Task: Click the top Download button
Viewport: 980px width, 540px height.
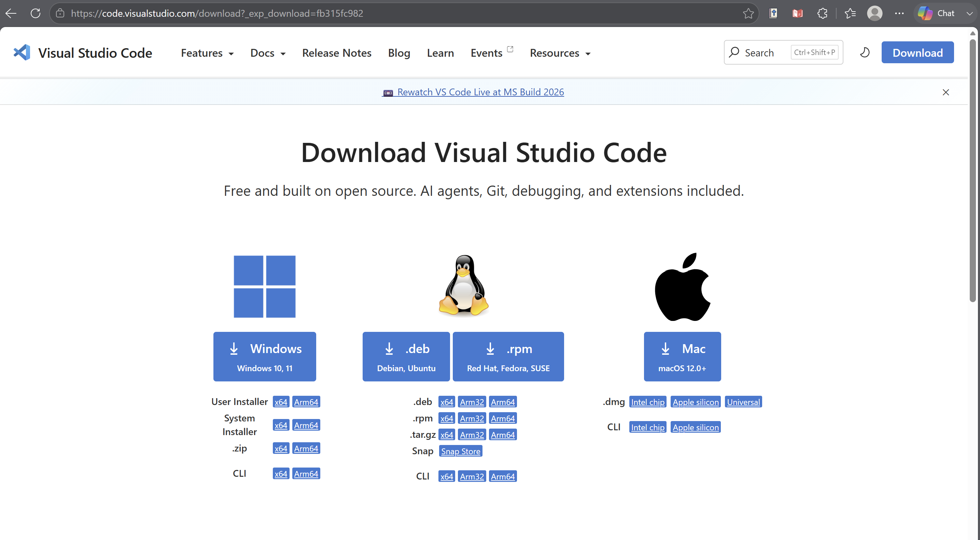Action: click(917, 53)
